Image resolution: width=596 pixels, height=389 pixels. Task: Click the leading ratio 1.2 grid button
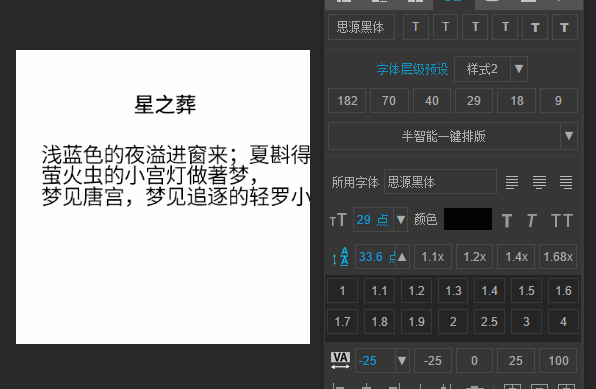tap(416, 291)
